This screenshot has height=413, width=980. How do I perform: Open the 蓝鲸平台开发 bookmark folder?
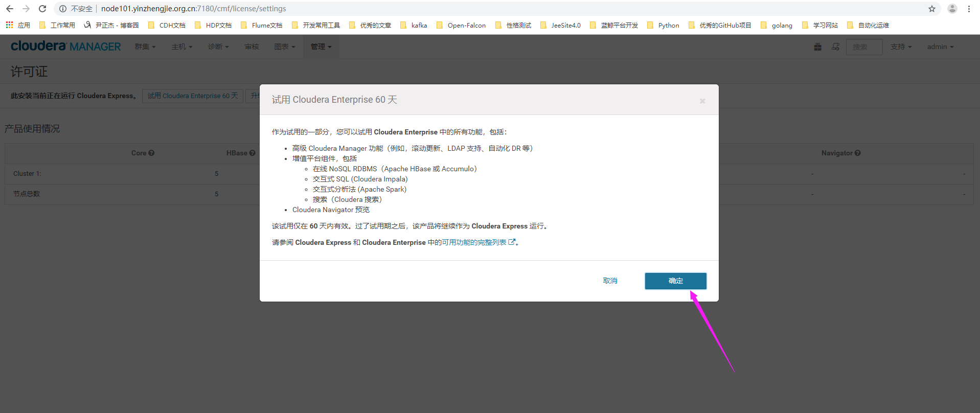click(614, 25)
